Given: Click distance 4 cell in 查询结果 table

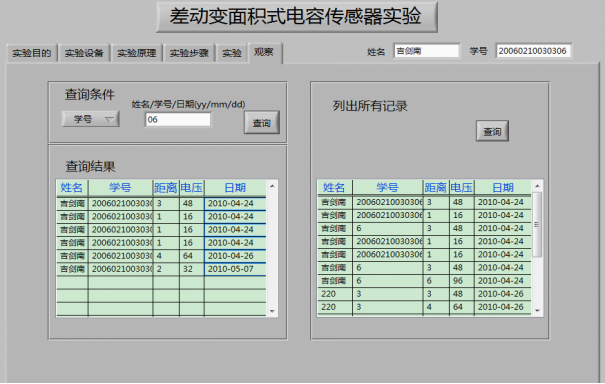Looking at the screenshot, I should 166,256.
